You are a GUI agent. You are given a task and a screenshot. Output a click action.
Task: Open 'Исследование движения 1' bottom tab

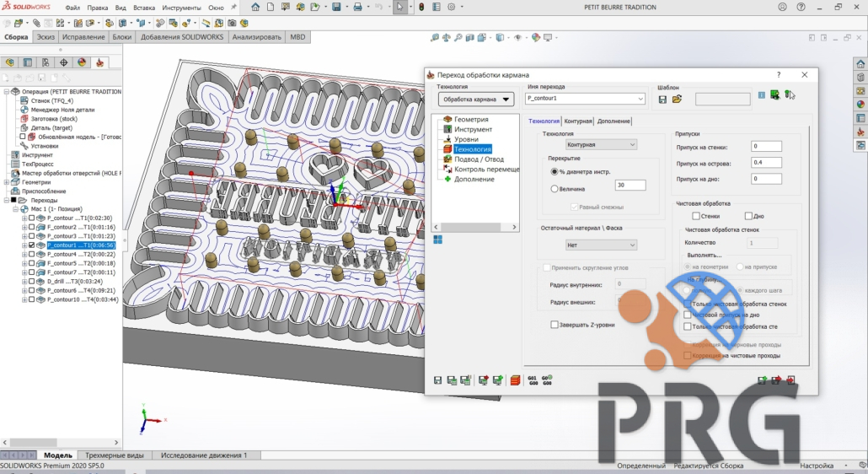(x=204, y=455)
